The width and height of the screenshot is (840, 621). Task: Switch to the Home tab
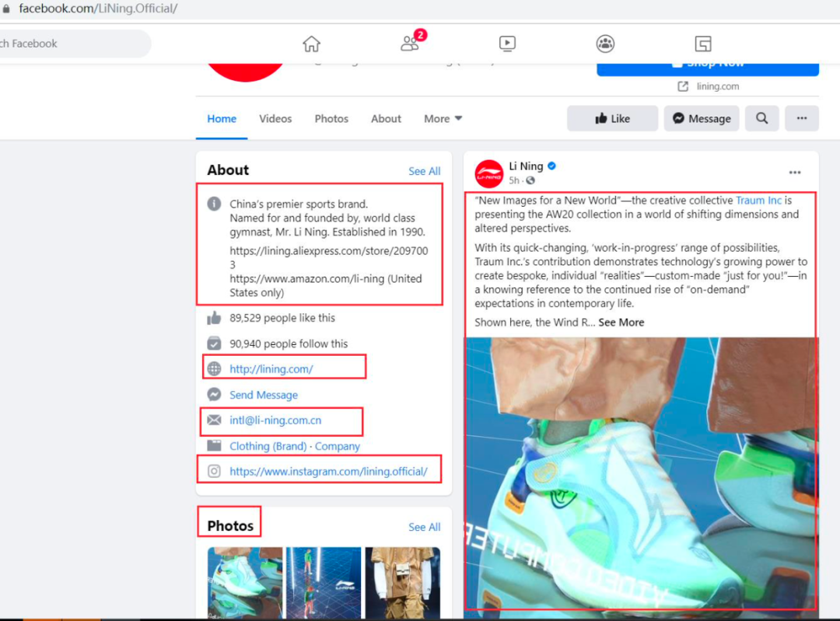pyautogui.click(x=222, y=119)
